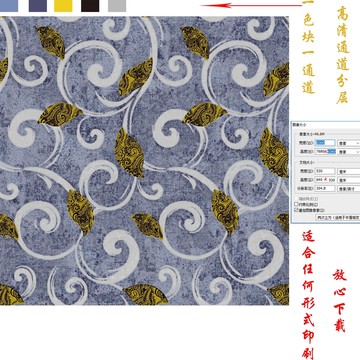This screenshot has height=360, width=360.
Task: Uncheck the Resample Image checkbox
Action: pyautogui.click(x=296, y=210)
